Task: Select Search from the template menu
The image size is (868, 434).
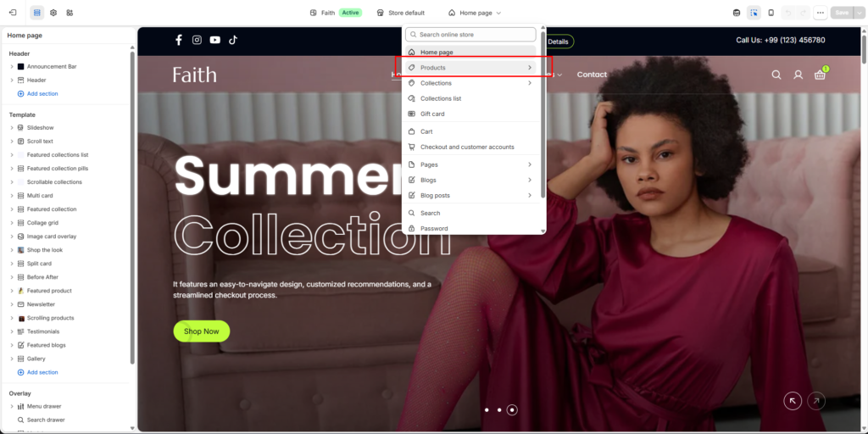Action: click(470, 213)
